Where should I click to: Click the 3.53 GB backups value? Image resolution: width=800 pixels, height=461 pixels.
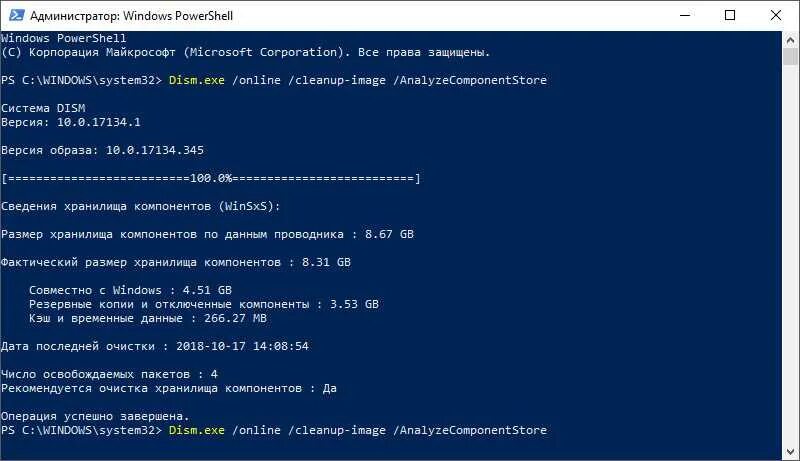click(x=355, y=304)
